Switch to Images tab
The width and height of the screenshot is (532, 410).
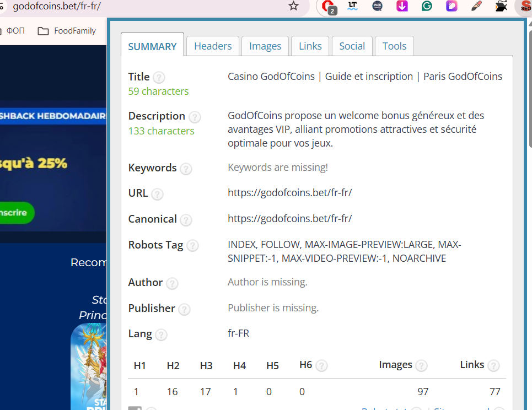tap(265, 46)
